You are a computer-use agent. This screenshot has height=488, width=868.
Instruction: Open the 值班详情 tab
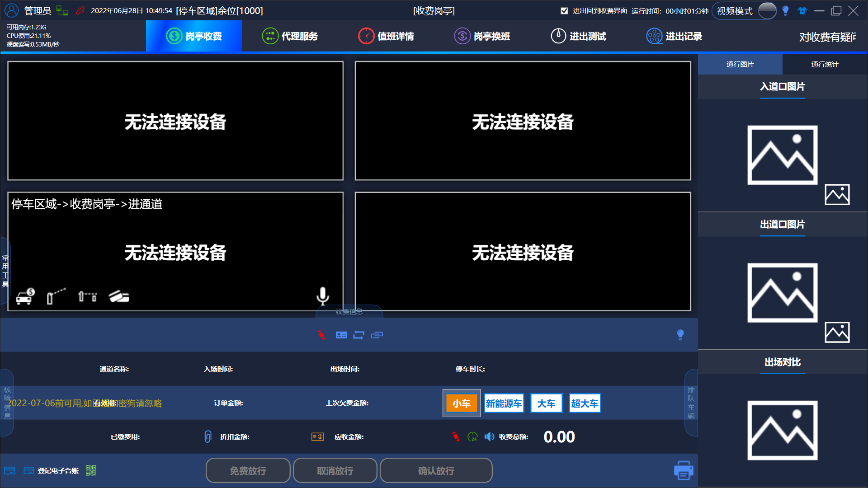pos(386,36)
